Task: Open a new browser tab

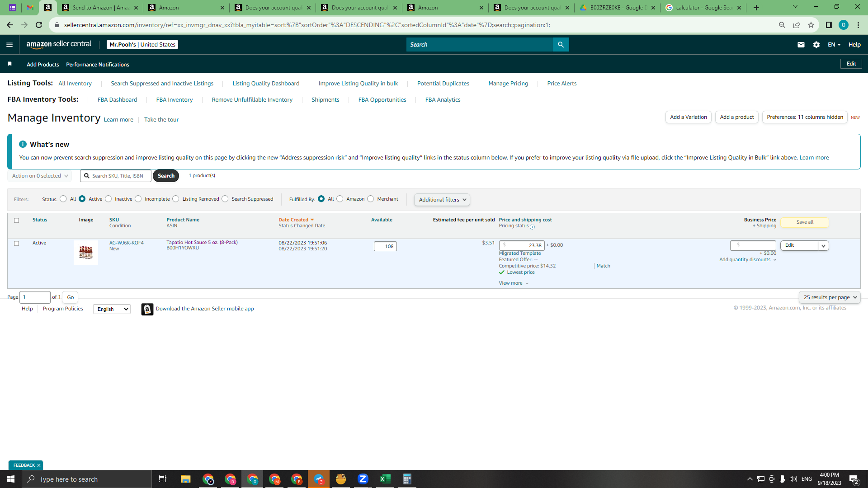Action: coord(756,8)
